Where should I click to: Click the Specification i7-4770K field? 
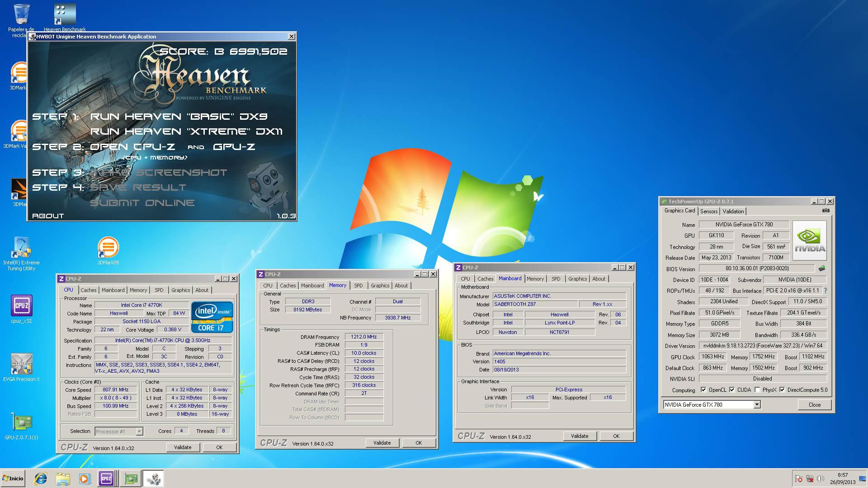(x=163, y=340)
